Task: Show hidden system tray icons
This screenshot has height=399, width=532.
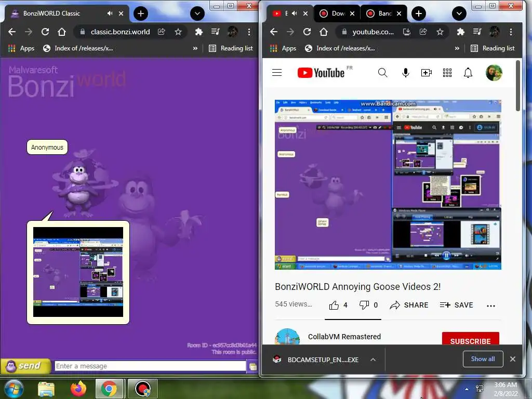Action: pyautogui.click(x=467, y=389)
